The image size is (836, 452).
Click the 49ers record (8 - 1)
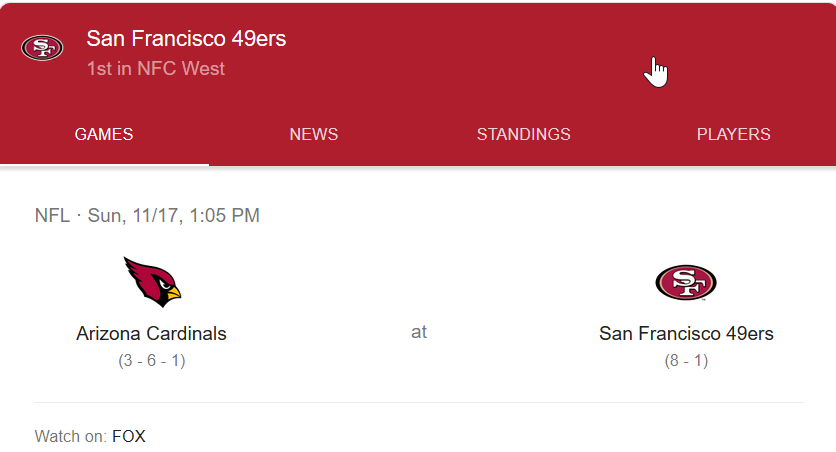click(686, 361)
